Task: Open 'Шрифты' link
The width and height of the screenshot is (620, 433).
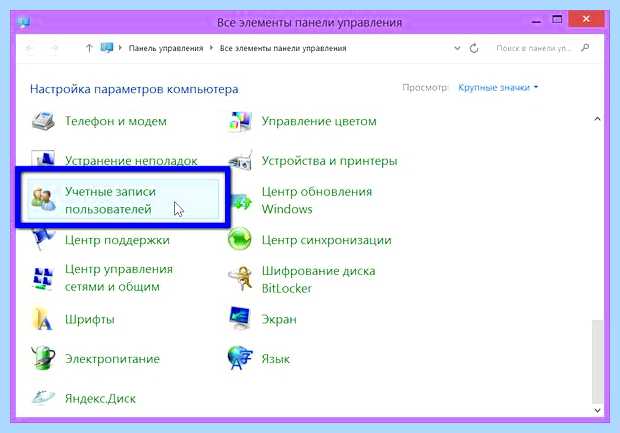Action: (90, 319)
